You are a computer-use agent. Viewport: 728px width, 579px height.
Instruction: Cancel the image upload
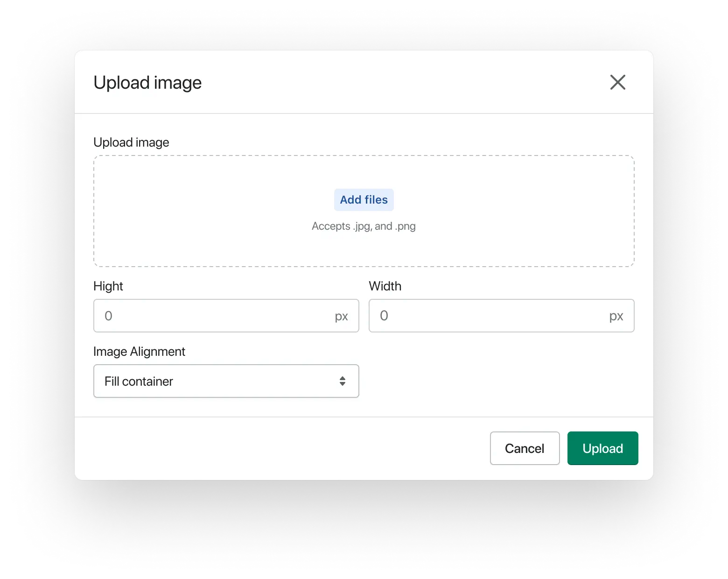[x=525, y=448]
